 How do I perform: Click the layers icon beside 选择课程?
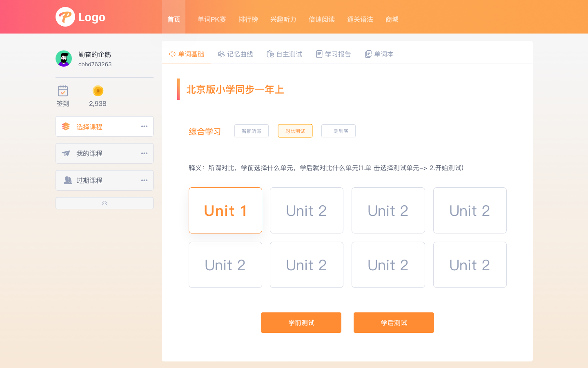click(x=66, y=126)
